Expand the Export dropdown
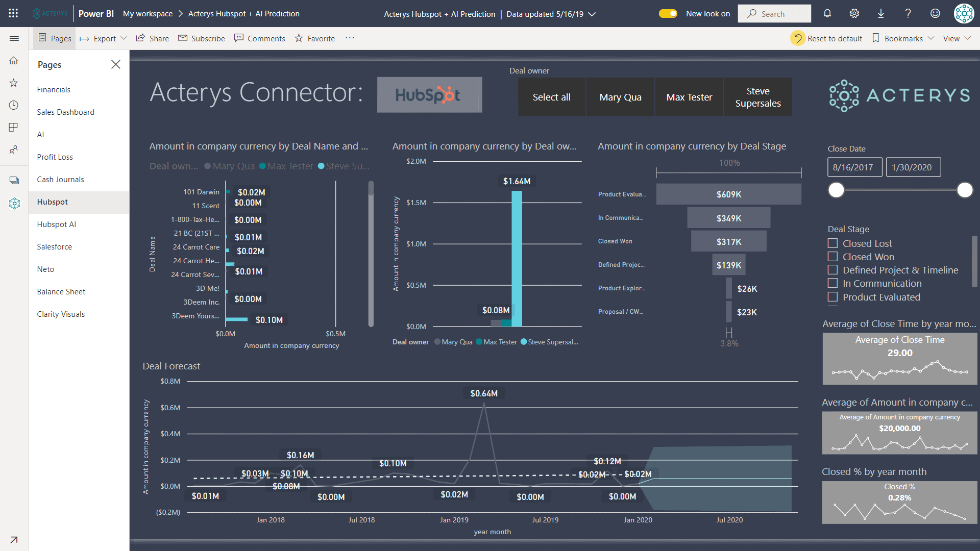 (x=105, y=38)
